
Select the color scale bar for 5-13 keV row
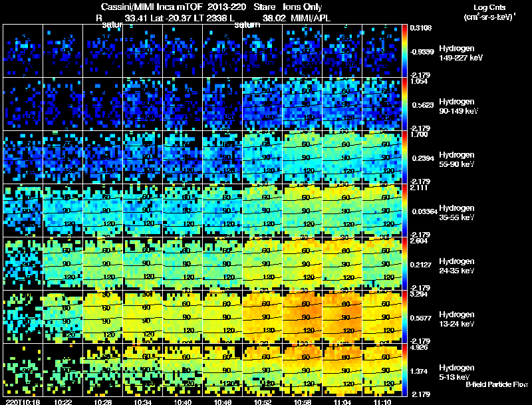click(x=404, y=370)
